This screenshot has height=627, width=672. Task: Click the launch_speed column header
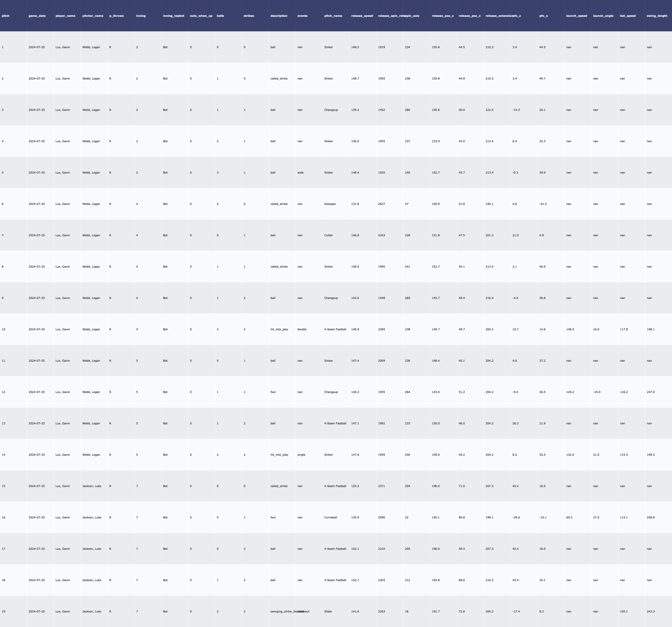(x=576, y=16)
